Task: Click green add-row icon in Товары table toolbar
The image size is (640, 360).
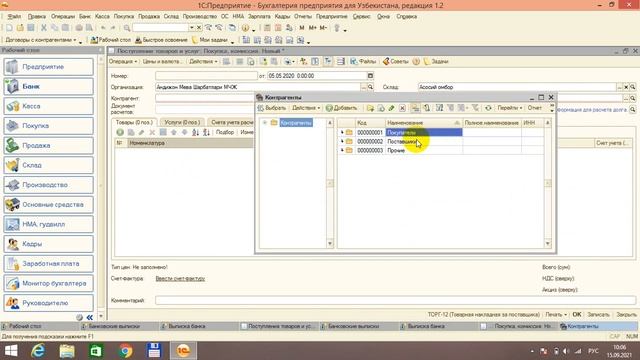Action: point(120,132)
